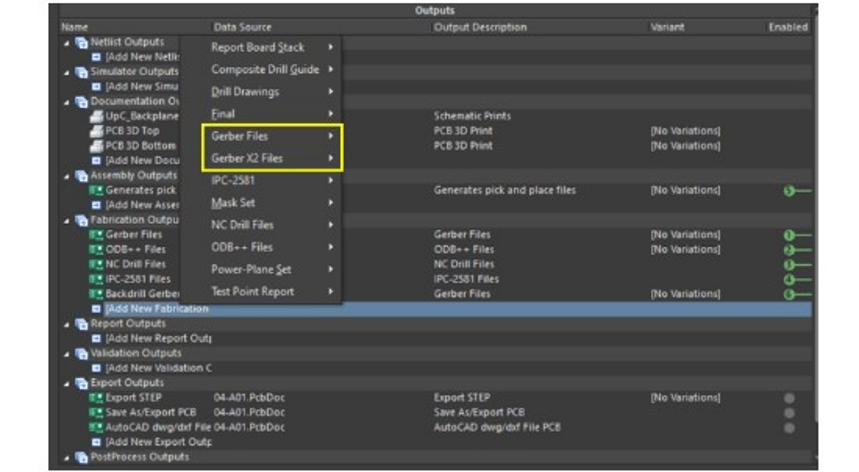
Task: Click the Add New Report Output icon
Action: (97, 339)
